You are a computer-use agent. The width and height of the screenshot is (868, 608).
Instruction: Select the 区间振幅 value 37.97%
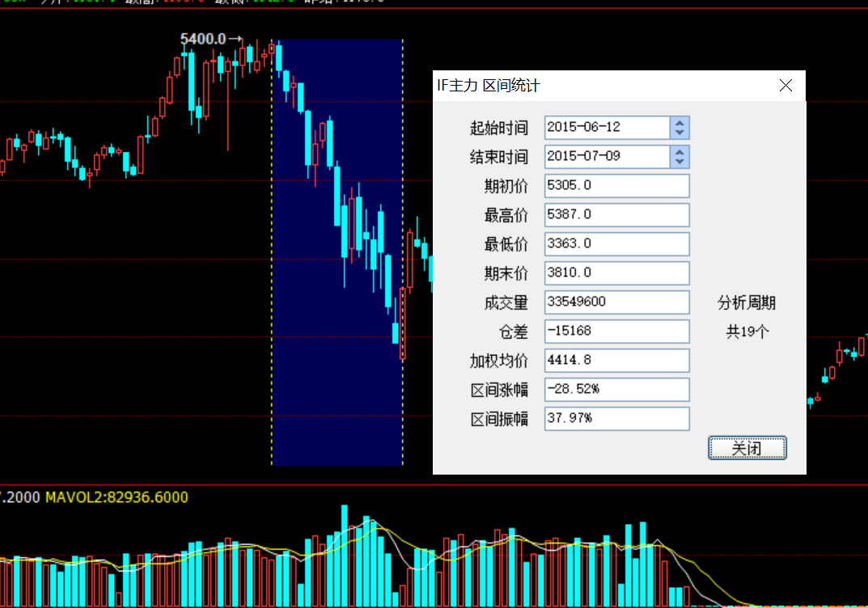616,419
